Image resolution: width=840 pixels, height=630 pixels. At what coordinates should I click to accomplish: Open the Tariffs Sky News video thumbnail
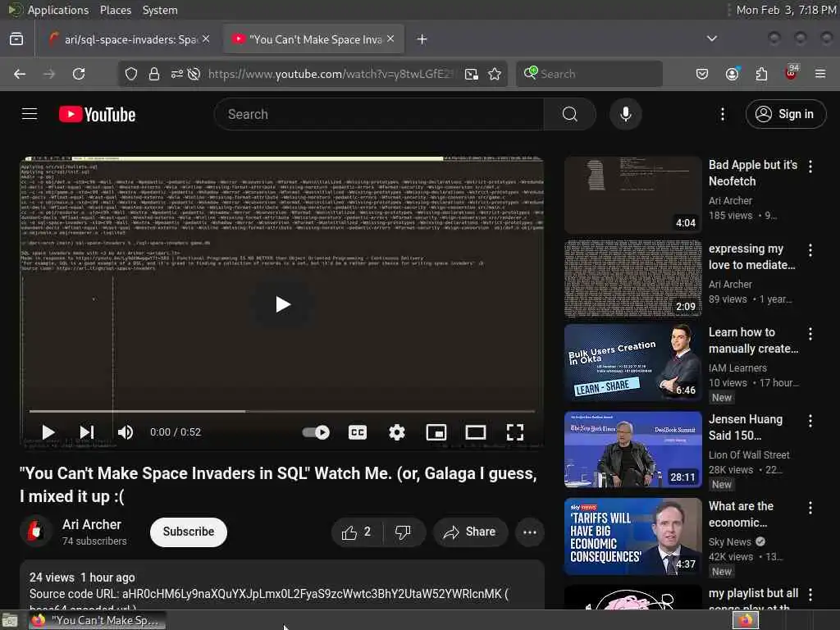[x=632, y=536]
